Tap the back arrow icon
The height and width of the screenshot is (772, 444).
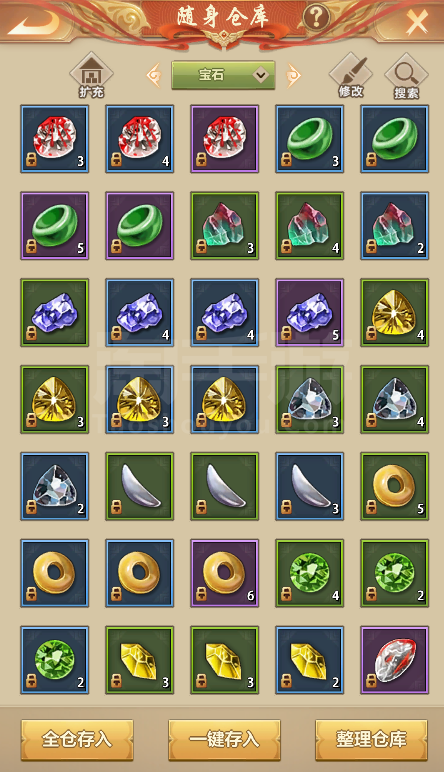coord(34,21)
